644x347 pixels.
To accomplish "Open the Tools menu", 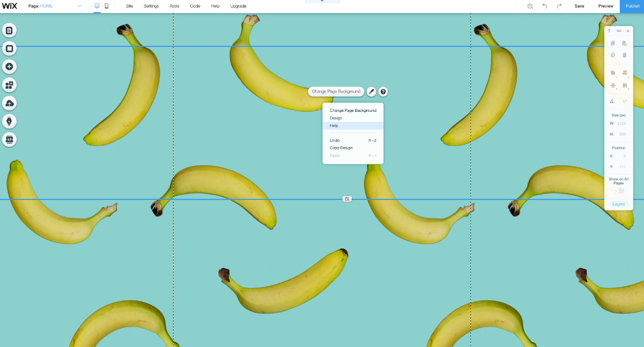I will [174, 6].
